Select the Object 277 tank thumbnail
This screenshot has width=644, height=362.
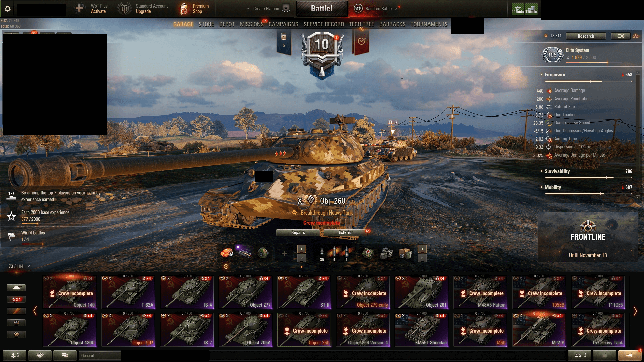click(246, 292)
